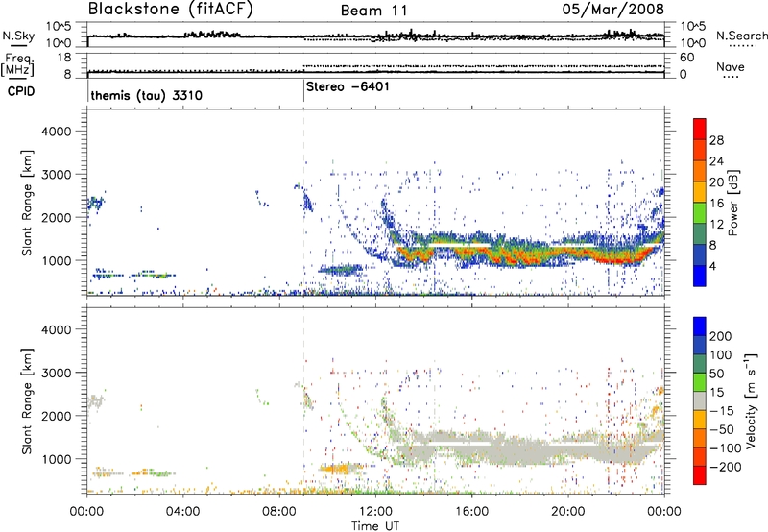Click the CPID marker line before 'themis (tau)'

pos(87,91)
